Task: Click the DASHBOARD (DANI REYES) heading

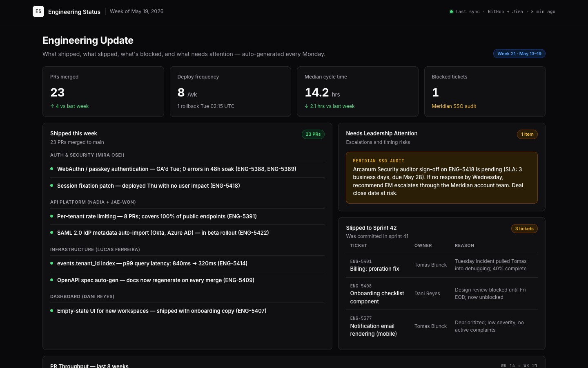Action: point(82,296)
